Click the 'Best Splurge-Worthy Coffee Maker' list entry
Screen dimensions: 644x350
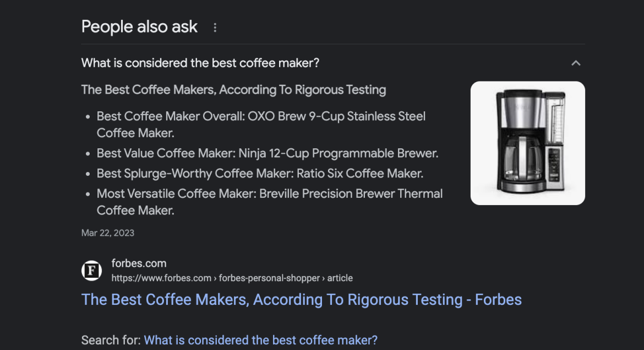259,173
